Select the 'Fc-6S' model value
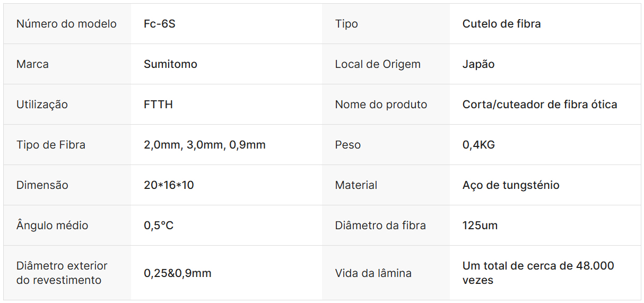Screen dimensions: 644x303 (x=160, y=24)
